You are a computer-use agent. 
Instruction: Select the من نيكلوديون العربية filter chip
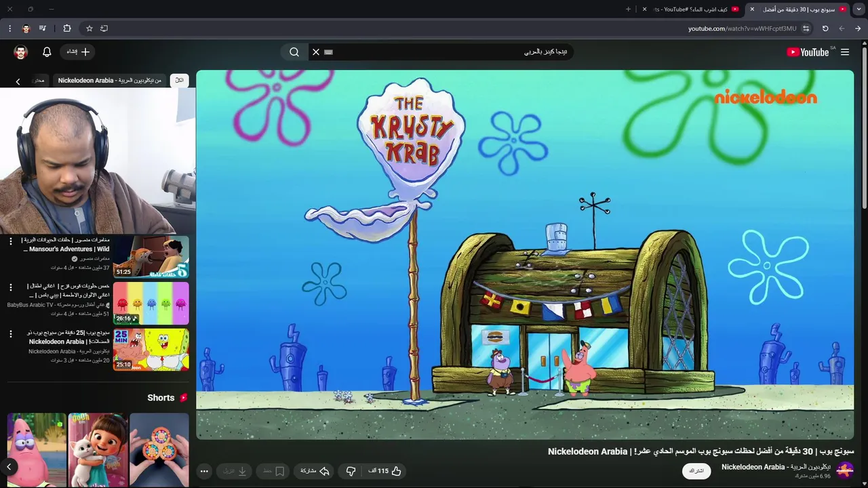(110, 80)
